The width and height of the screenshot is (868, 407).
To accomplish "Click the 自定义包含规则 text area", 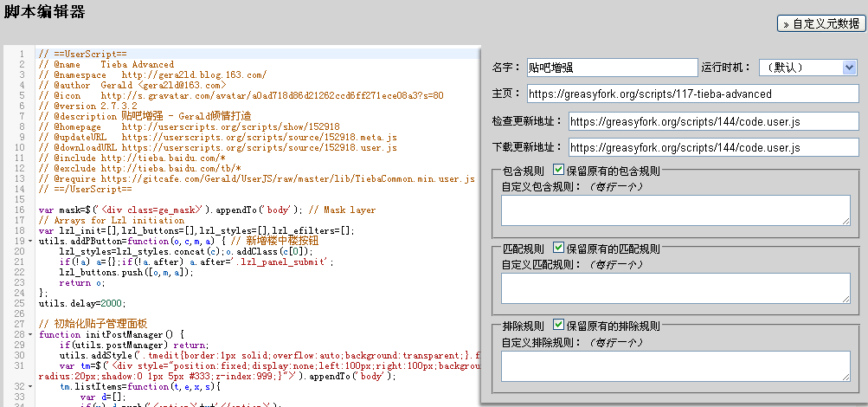I will (x=675, y=210).
